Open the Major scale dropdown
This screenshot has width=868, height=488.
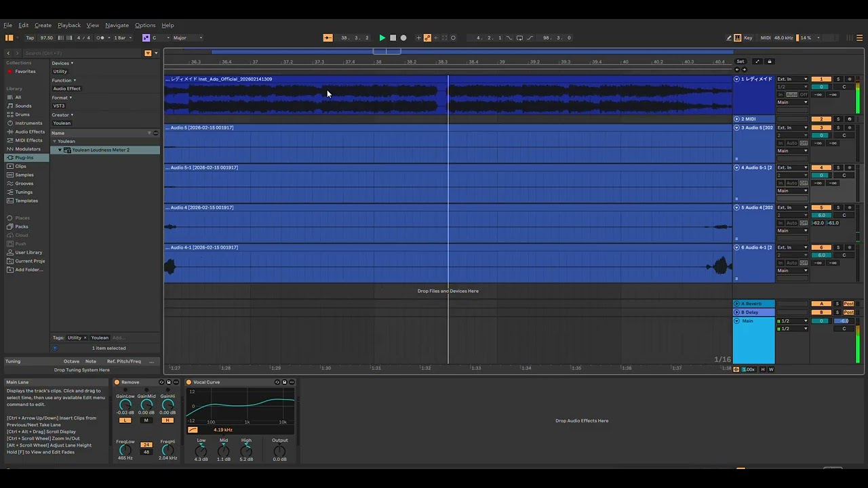pos(186,38)
